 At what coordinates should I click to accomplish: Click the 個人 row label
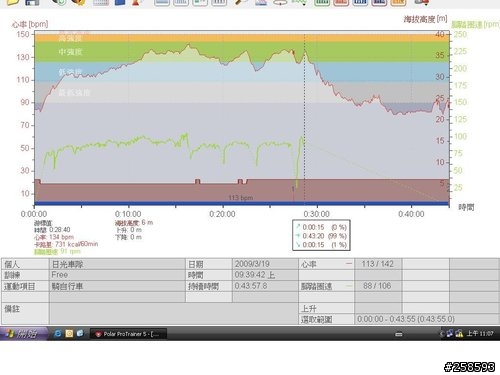pos(25,264)
